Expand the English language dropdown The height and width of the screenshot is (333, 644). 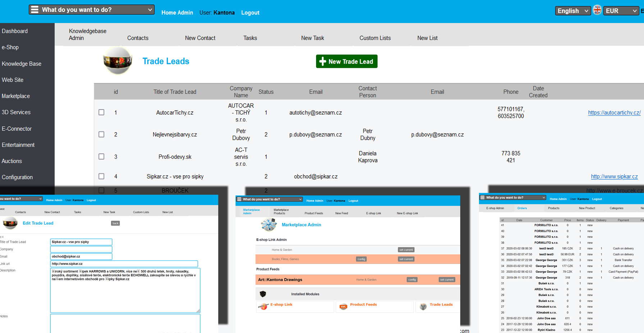[x=573, y=11]
